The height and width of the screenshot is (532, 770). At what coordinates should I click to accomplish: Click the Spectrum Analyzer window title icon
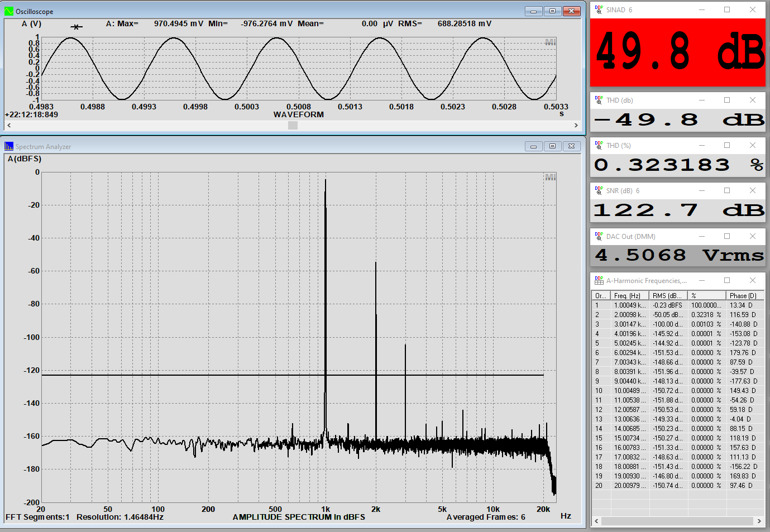point(9,146)
